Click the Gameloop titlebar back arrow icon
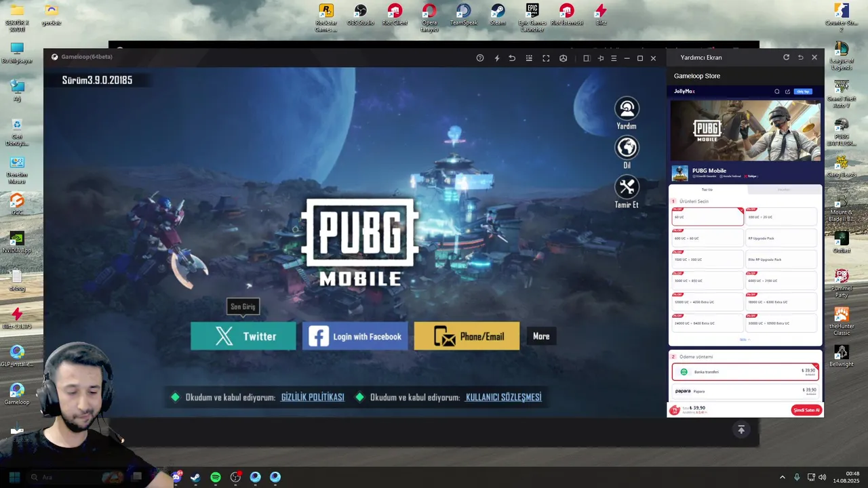Screen dimensions: 868x488 (x=512, y=58)
